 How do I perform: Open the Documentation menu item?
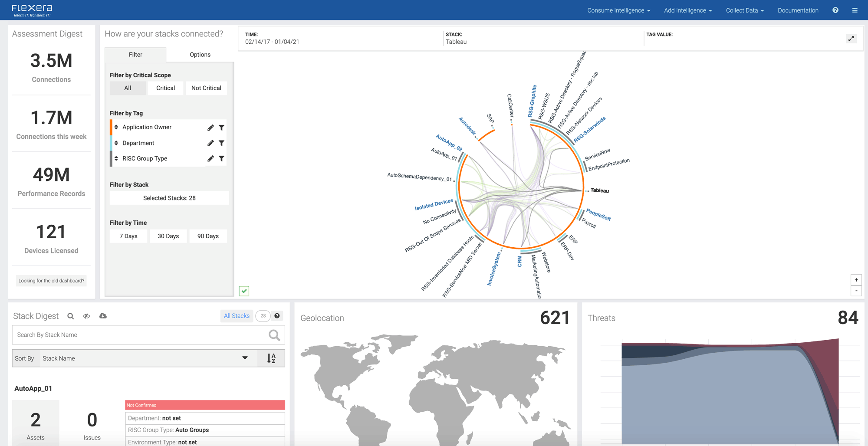(x=798, y=10)
